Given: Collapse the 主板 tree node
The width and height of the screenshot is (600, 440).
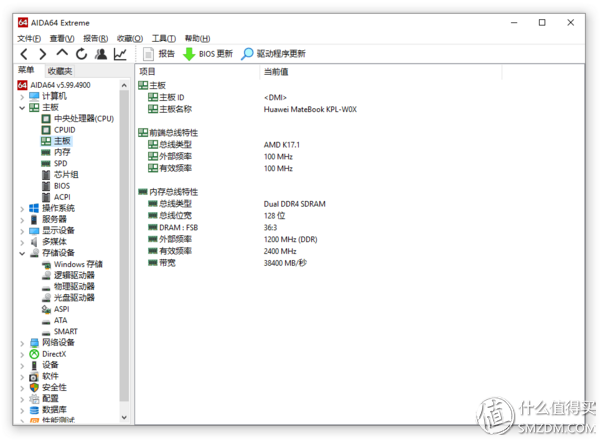Looking at the screenshot, I should click(22, 108).
